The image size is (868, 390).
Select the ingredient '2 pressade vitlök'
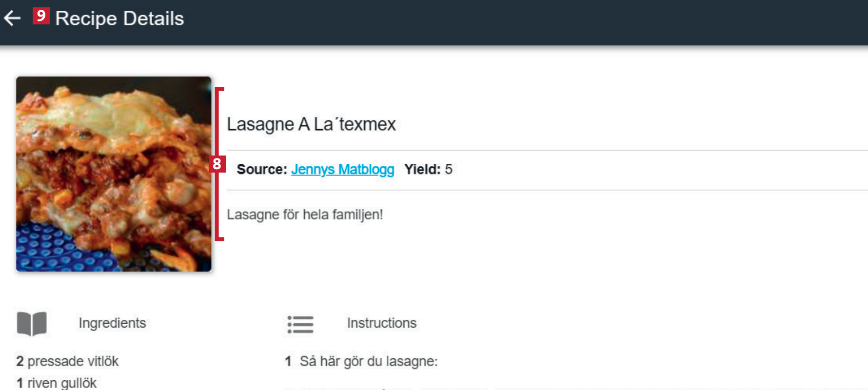[67, 361]
